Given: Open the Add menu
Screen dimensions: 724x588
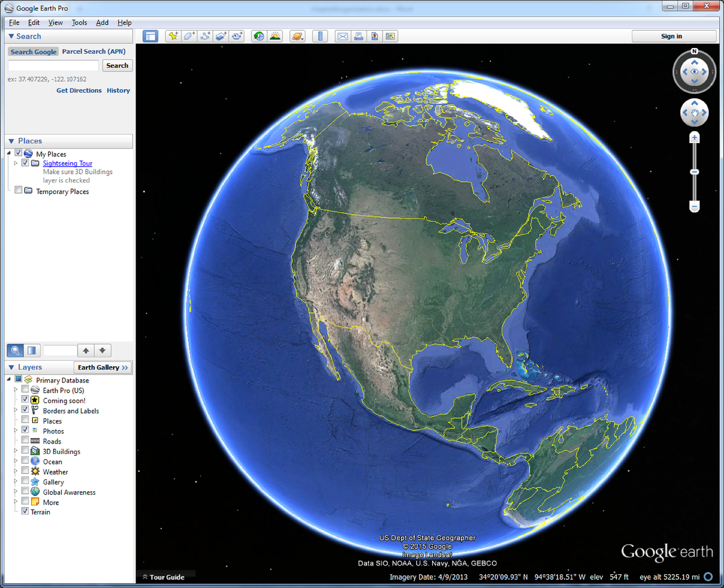Looking at the screenshot, I should tap(102, 22).
